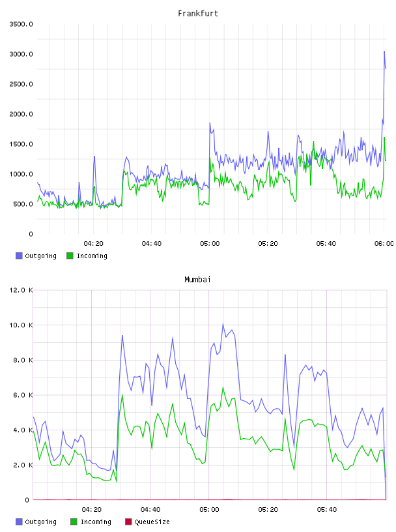Viewport: 396px width, 532px height.
Task: Click the 6.0 K axis label on Mumbai chart
Action: click(23, 395)
